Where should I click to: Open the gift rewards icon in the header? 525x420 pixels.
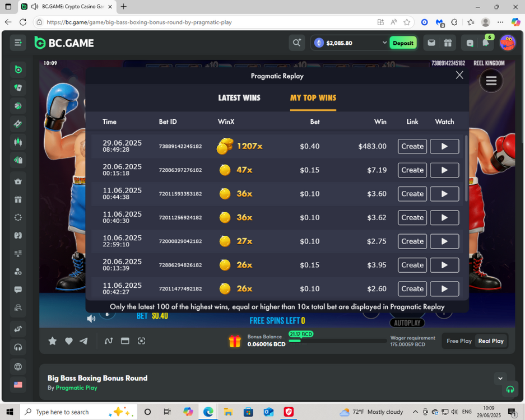coord(448,43)
